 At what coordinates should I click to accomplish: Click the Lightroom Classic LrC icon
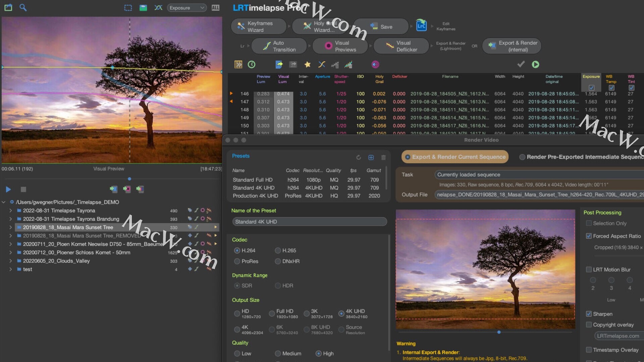[x=421, y=26]
